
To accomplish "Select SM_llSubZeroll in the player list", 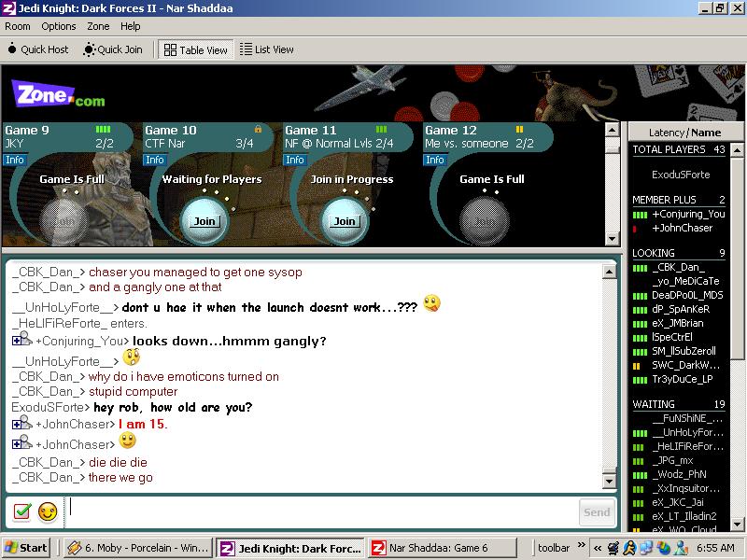I will 684,351.
